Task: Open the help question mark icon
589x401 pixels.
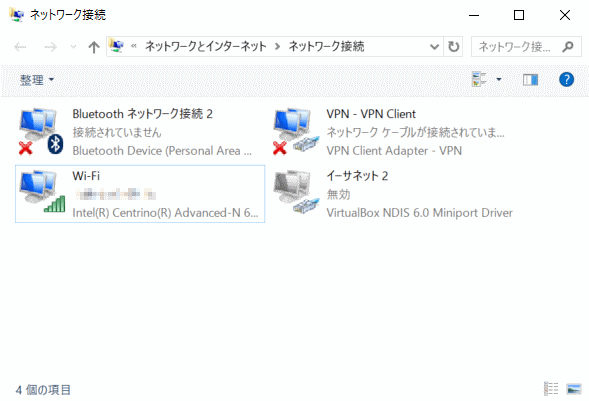Action: pos(566,80)
